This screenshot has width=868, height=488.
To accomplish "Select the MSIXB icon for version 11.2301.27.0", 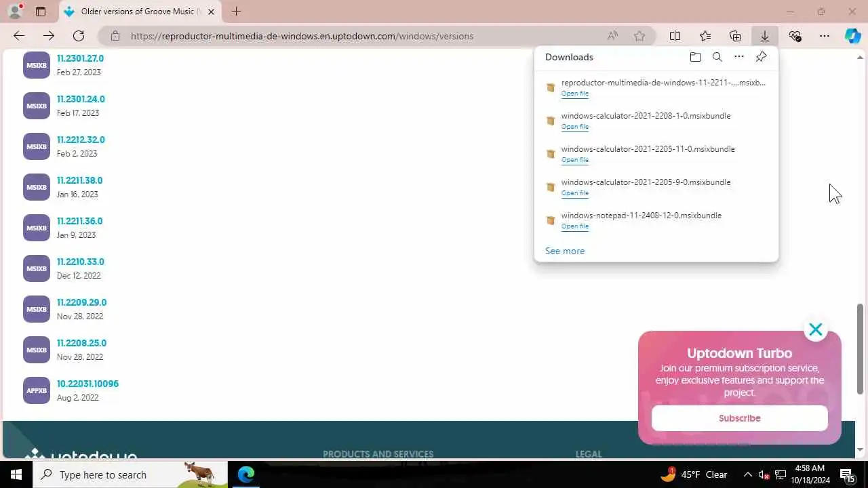I will [x=37, y=65].
